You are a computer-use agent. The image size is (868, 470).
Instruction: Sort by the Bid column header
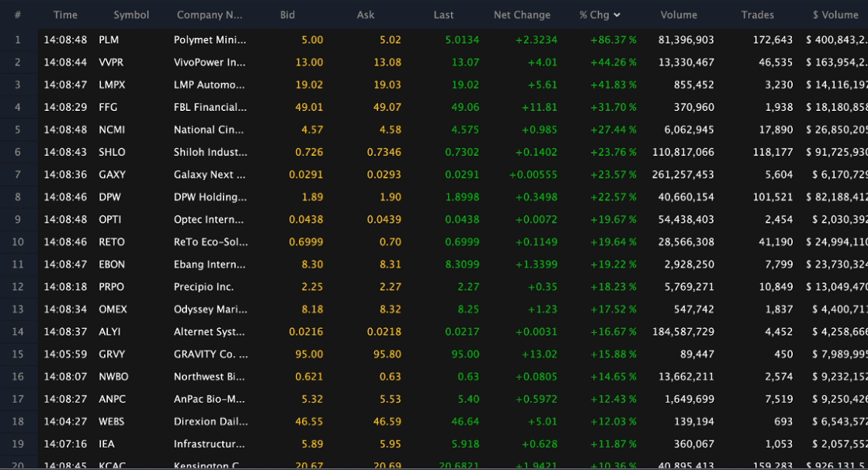pos(287,15)
